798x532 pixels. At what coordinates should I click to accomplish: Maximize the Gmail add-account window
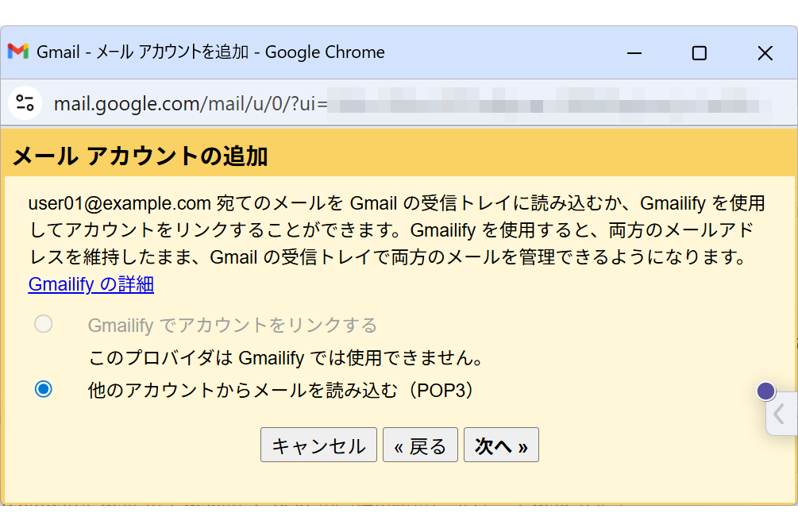point(699,53)
